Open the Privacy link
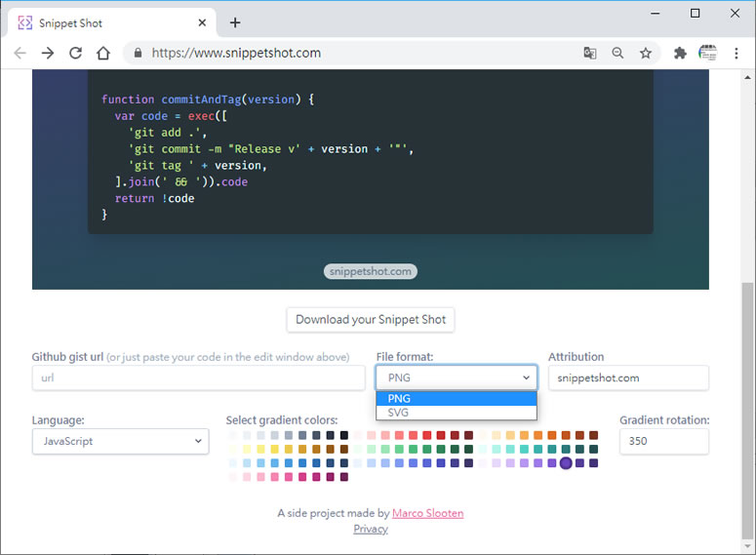Viewport: 756px width, 555px height. coord(371,529)
